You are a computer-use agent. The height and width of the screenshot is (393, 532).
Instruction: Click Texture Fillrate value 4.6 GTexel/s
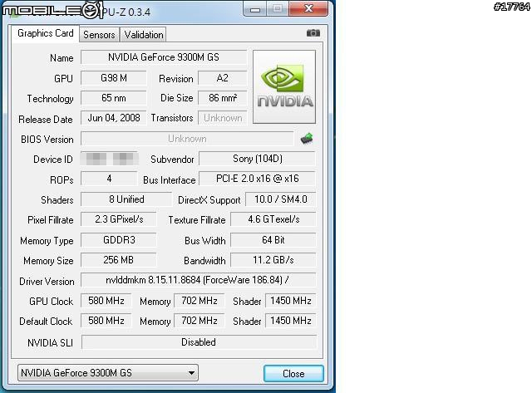pos(273,219)
